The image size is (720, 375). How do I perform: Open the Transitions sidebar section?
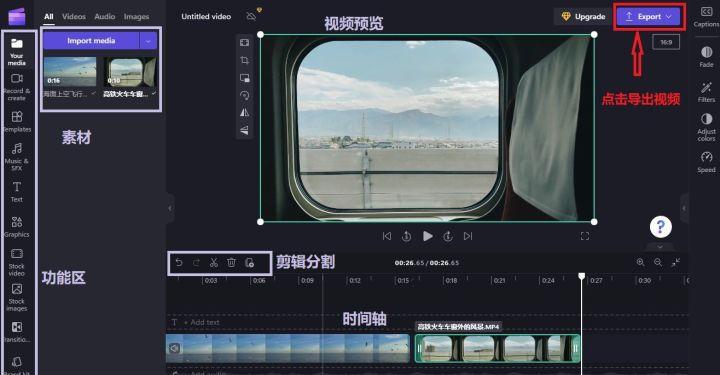(17, 332)
